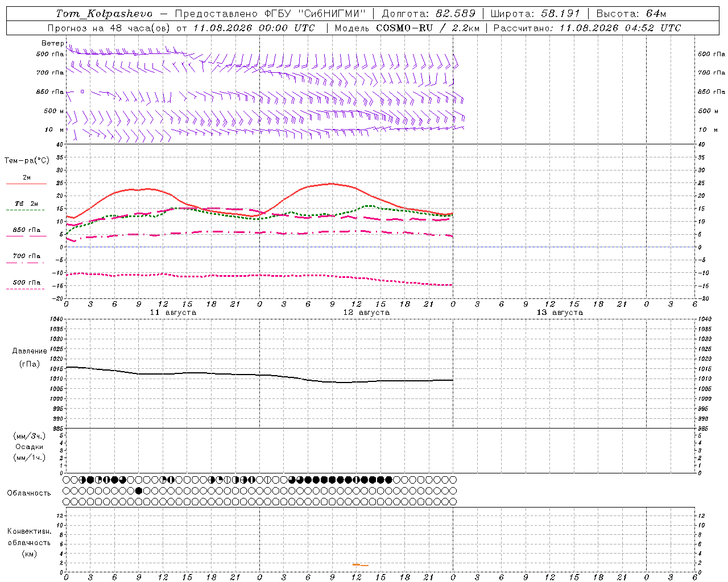Image resolution: width=728 pixels, height=582 pixels.
Task: Click the Долгота: 82.589 field
Action: click(x=428, y=14)
